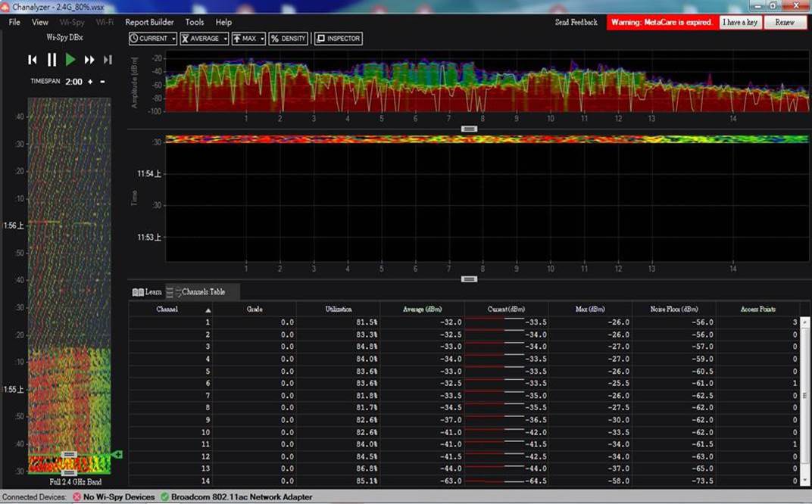Click the -73.5 noise floor value
812x504 pixels.
point(702,481)
